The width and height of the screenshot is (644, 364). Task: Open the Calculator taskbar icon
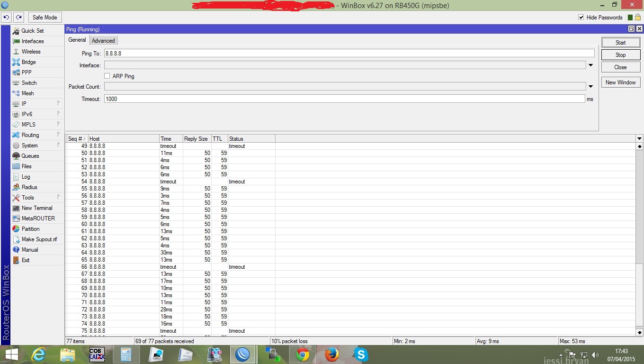[125, 355]
